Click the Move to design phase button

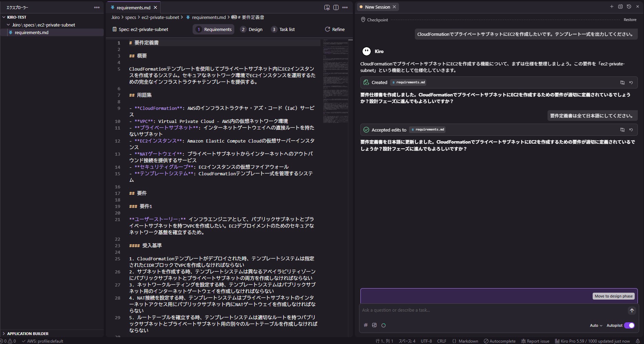pyautogui.click(x=613, y=296)
